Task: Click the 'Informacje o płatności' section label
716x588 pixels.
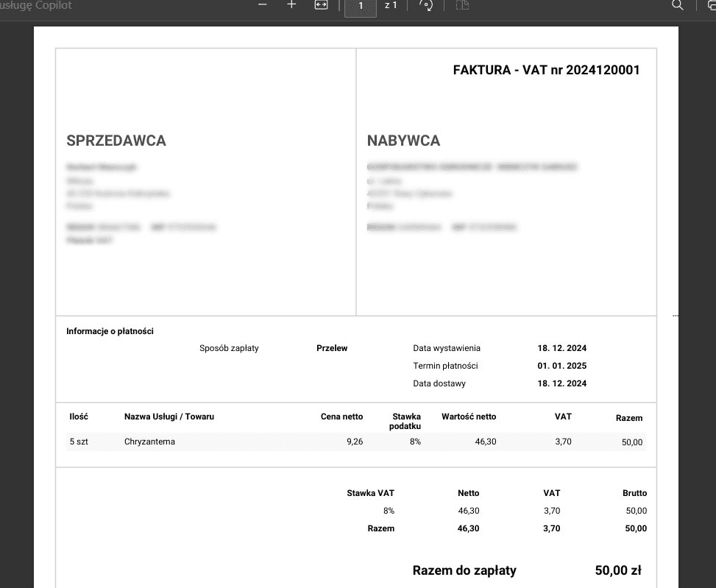Action: [x=110, y=331]
